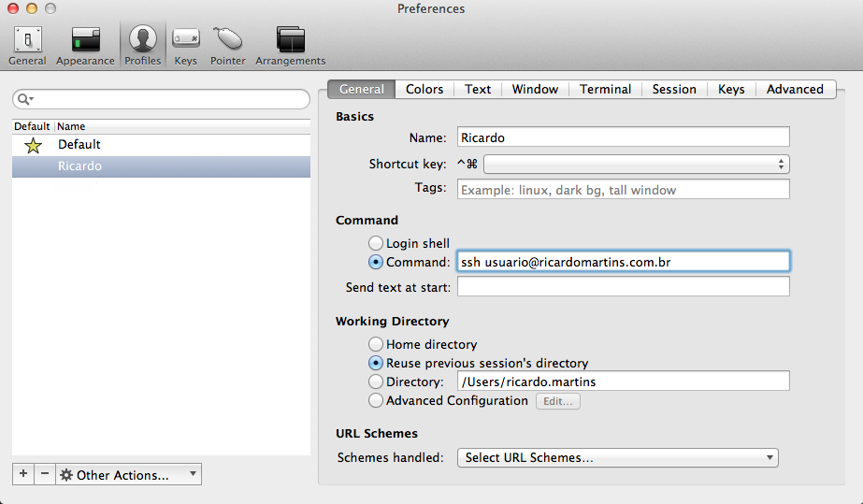The width and height of the screenshot is (863, 504).
Task: Close the Preferences window
Action: tap(13, 8)
